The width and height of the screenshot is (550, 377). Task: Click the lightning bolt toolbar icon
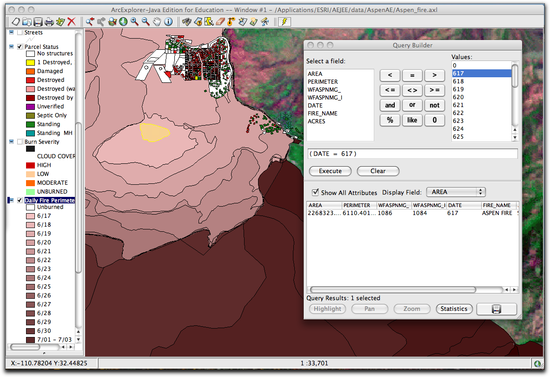[284, 22]
